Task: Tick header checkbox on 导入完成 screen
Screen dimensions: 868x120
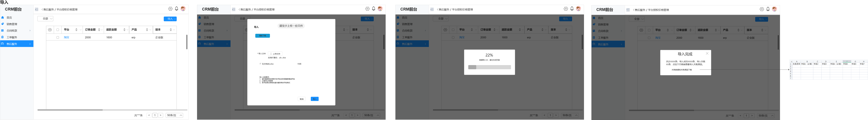Action: pos(649,30)
